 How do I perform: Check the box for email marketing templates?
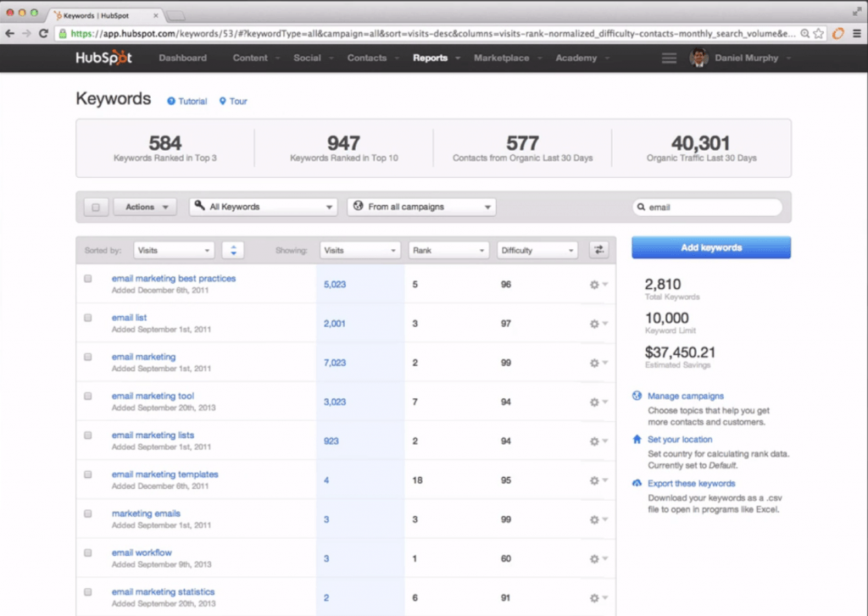click(88, 474)
